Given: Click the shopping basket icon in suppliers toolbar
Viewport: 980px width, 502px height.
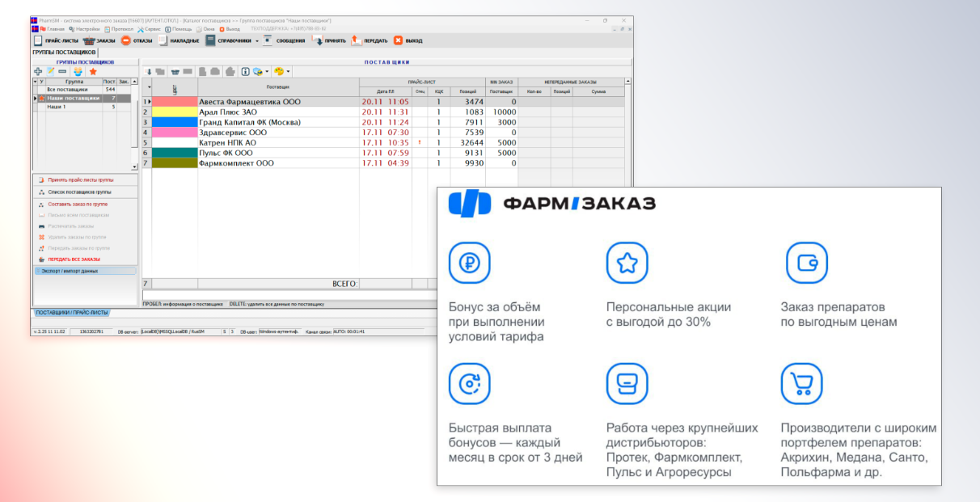Looking at the screenshot, I should 175,71.
